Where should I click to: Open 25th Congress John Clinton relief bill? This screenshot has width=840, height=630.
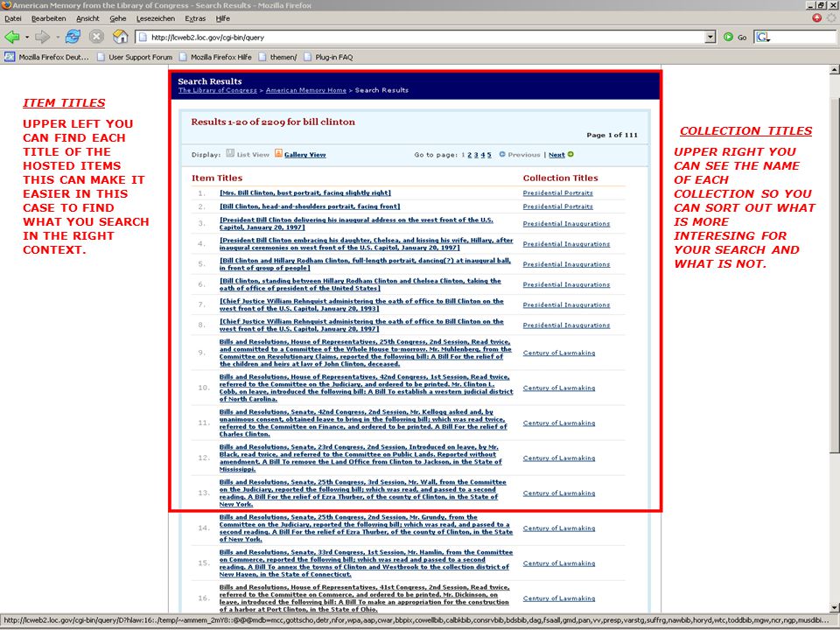tap(366, 353)
